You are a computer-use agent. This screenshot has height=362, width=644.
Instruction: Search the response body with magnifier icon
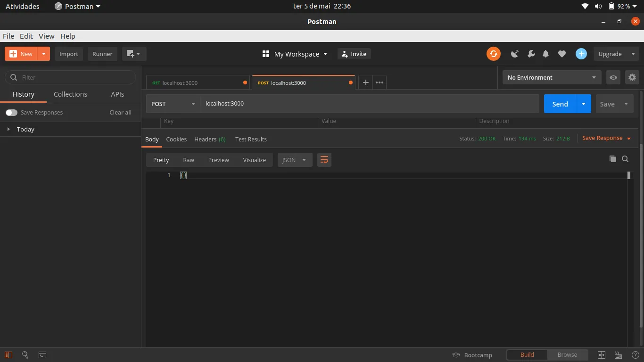coord(625,159)
